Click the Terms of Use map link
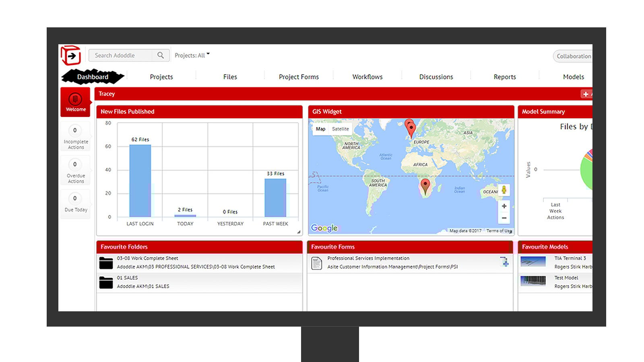 (x=499, y=231)
